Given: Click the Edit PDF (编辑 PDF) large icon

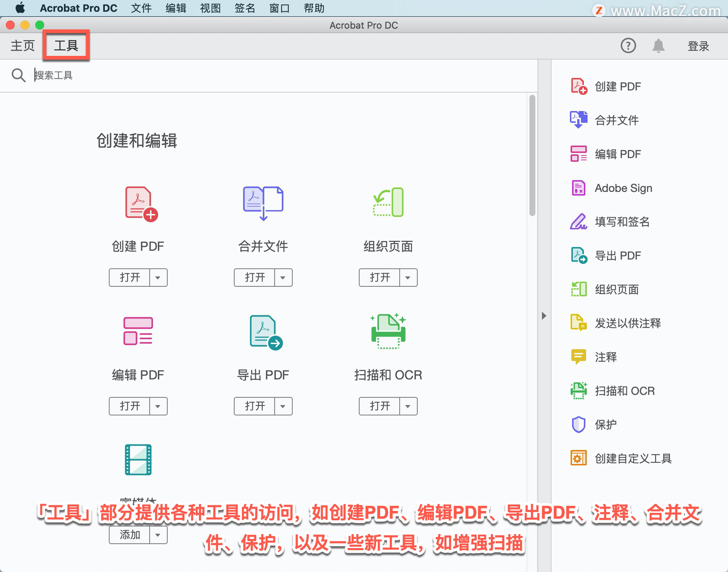Looking at the screenshot, I should (138, 331).
